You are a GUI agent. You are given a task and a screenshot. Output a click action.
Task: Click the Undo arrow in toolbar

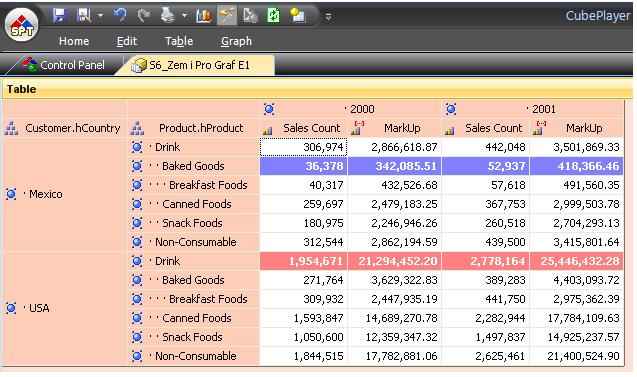(x=120, y=15)
